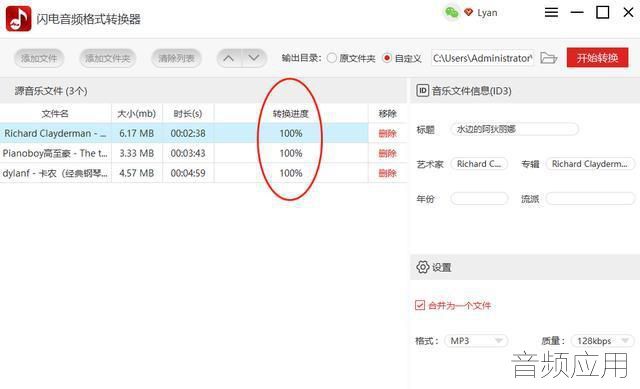640x389 pixels.
Task: Click the empty 流派 field
Action: click(x=590, y=199)
